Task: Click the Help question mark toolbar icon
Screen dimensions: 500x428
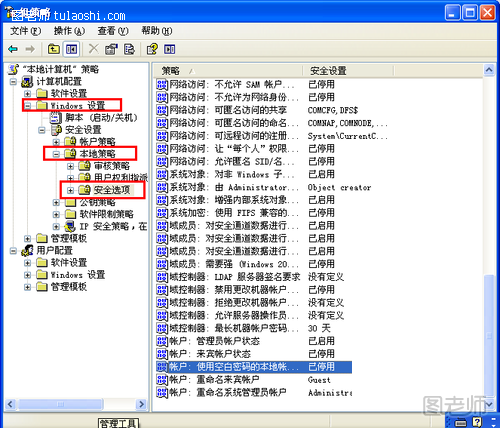Action: coord(152,49)
